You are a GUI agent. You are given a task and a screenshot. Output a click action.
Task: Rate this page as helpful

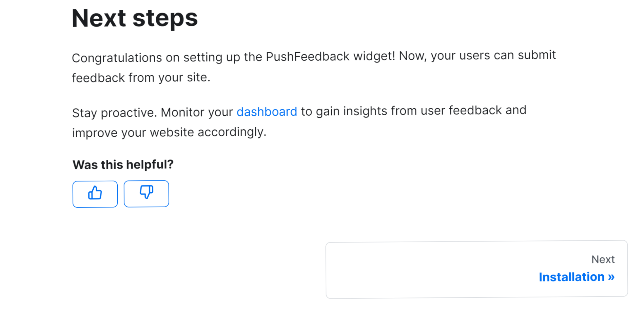(95, 194)
